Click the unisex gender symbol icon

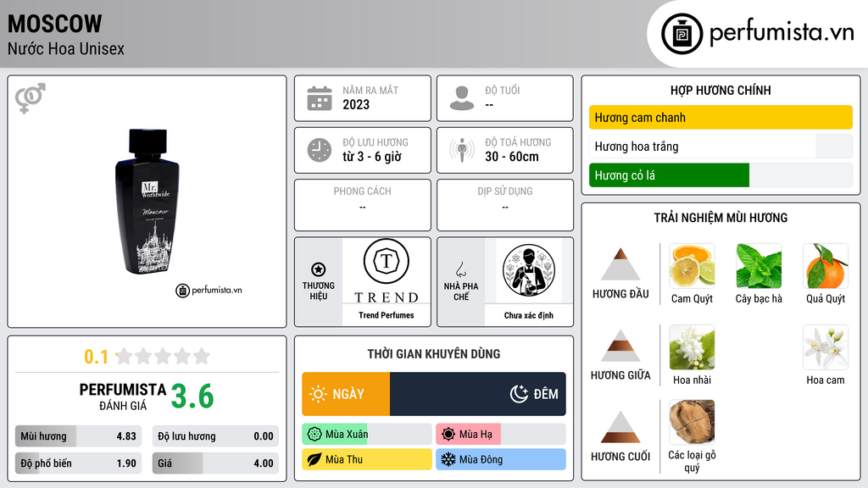pyautogui.click(x=30, y=98)
